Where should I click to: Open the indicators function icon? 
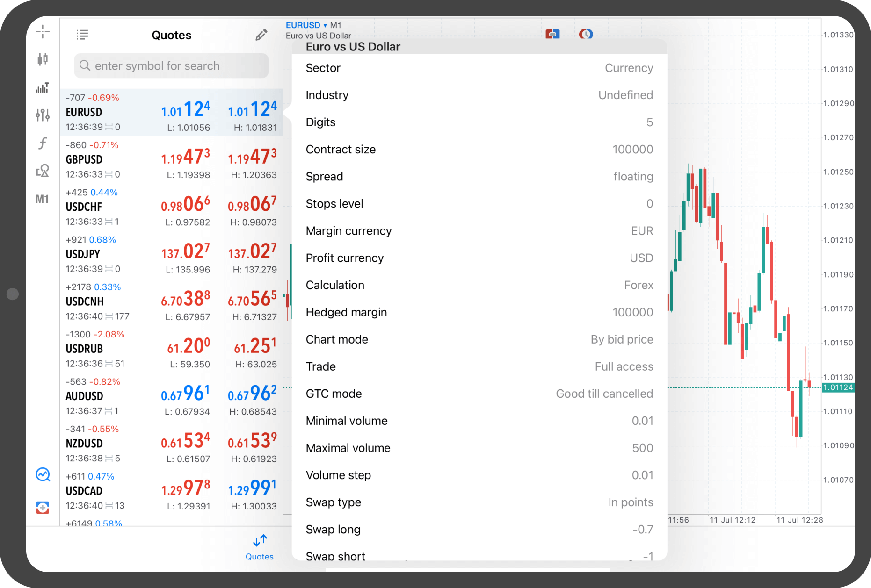pyautogui.click(x=43, y=143)
